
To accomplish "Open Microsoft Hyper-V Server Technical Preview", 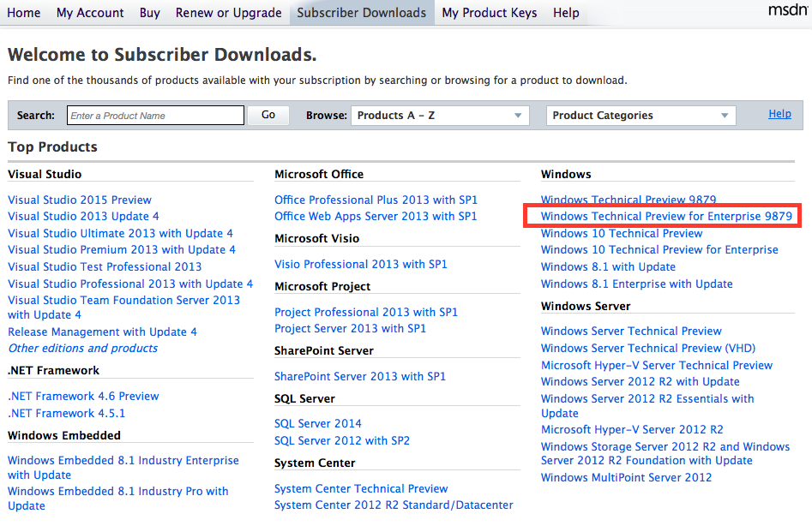I will click(x=657, y=365).
